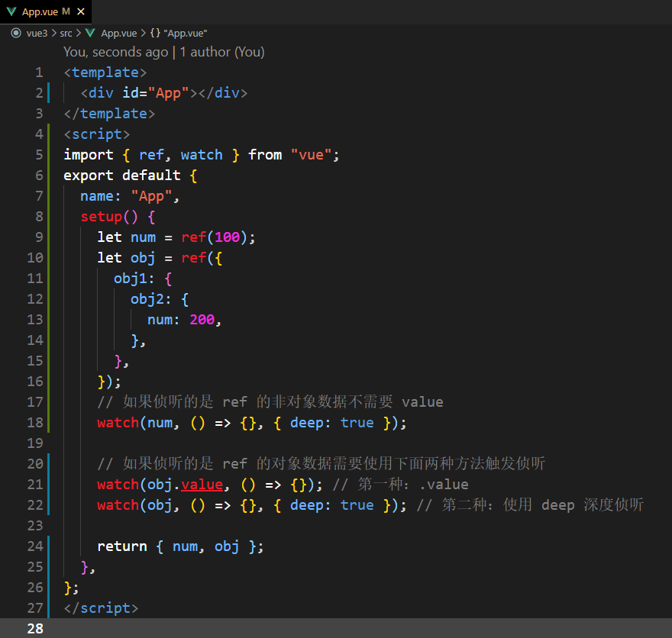Click the underlined value on line 21
Screen dimensions: 672x638
pos(202,485)
